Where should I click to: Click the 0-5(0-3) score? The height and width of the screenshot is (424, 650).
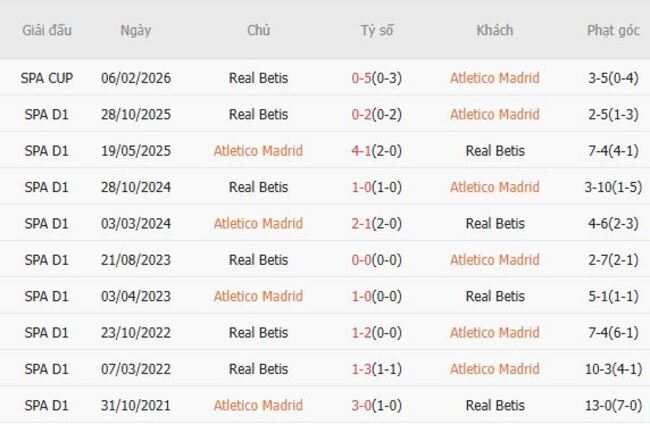pos(377,78)
